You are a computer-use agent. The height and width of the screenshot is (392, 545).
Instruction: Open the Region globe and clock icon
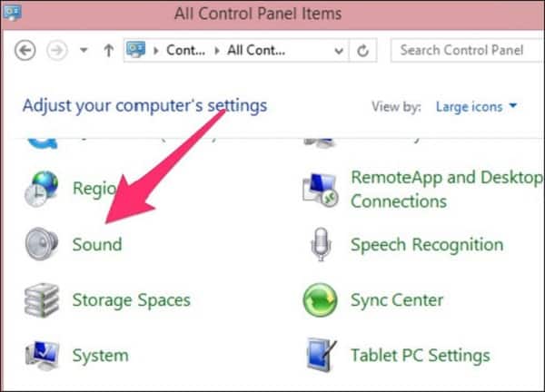point(42,189)
